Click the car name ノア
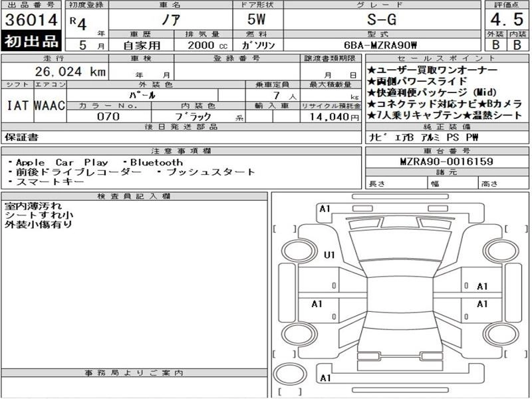This screenshot has width=532, height=399. 170,20
